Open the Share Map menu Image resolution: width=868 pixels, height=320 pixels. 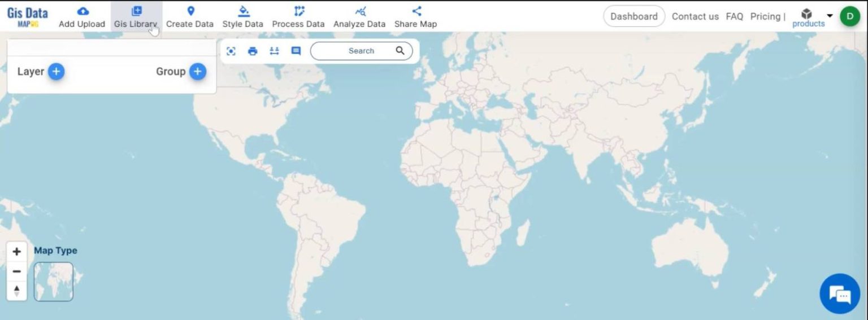416,17
